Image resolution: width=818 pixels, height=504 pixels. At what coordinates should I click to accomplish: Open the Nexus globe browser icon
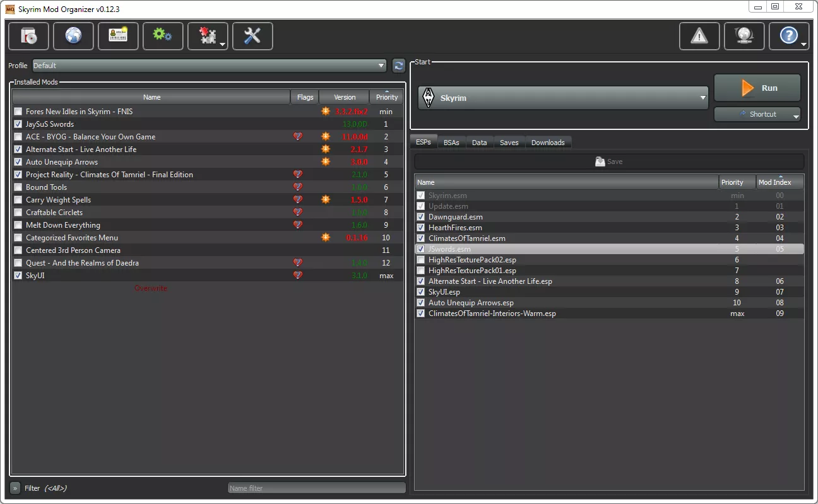pos(73,36)
